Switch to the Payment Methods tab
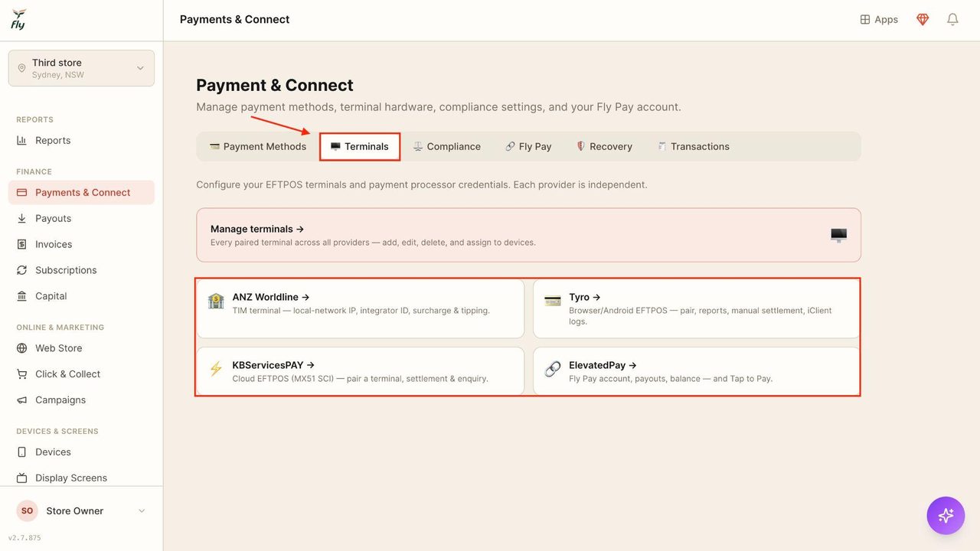 [x=257, y=147]
